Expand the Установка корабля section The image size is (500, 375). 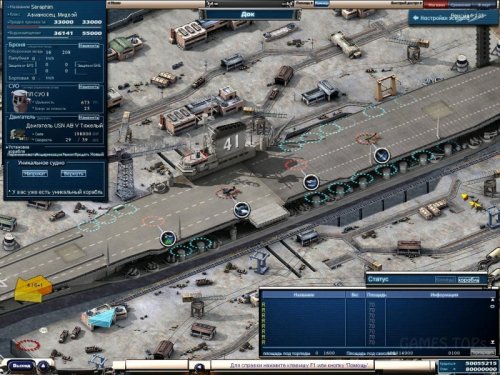[x=19, y=149]
